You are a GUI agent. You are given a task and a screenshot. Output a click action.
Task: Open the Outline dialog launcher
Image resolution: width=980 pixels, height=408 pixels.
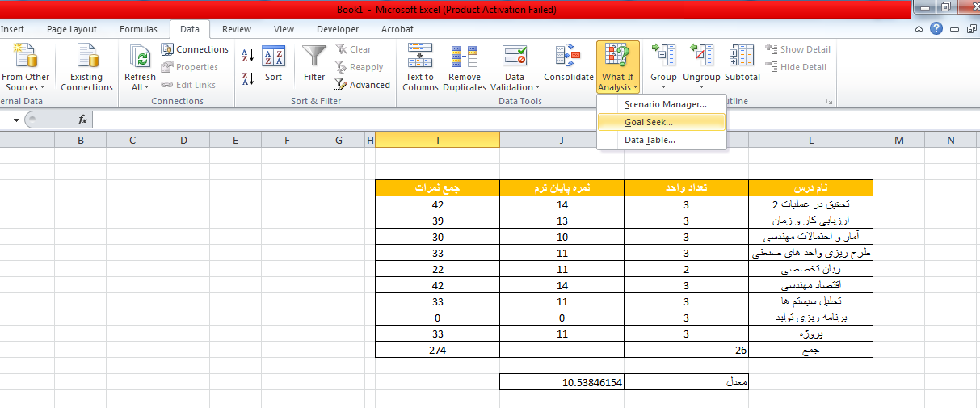pos(829,102)
